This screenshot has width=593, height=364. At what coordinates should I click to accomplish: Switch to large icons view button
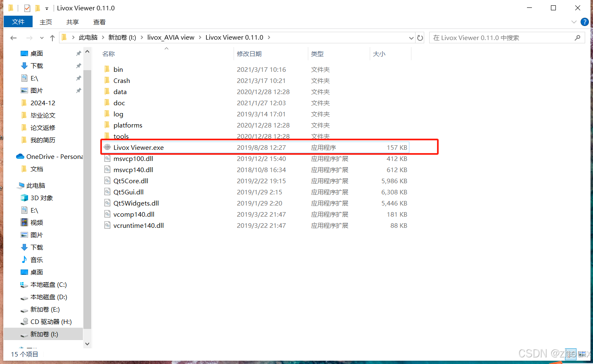[x=582, y=354]
